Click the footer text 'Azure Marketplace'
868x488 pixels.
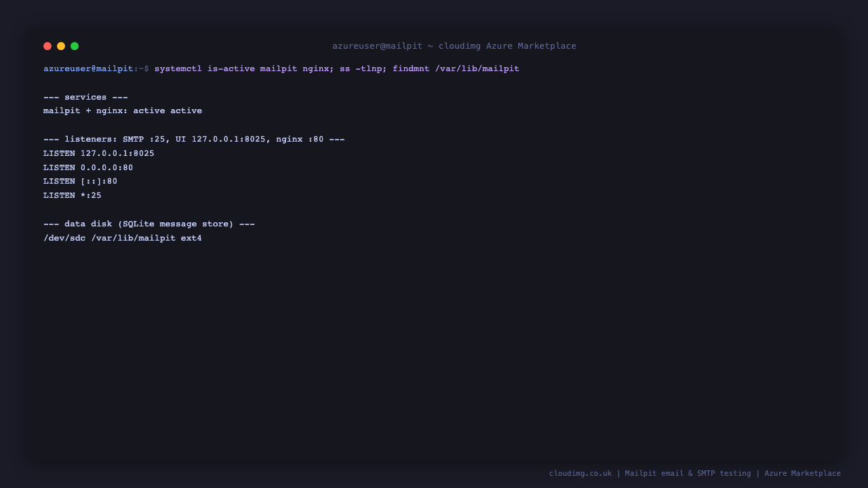click(x=803, y=473)
